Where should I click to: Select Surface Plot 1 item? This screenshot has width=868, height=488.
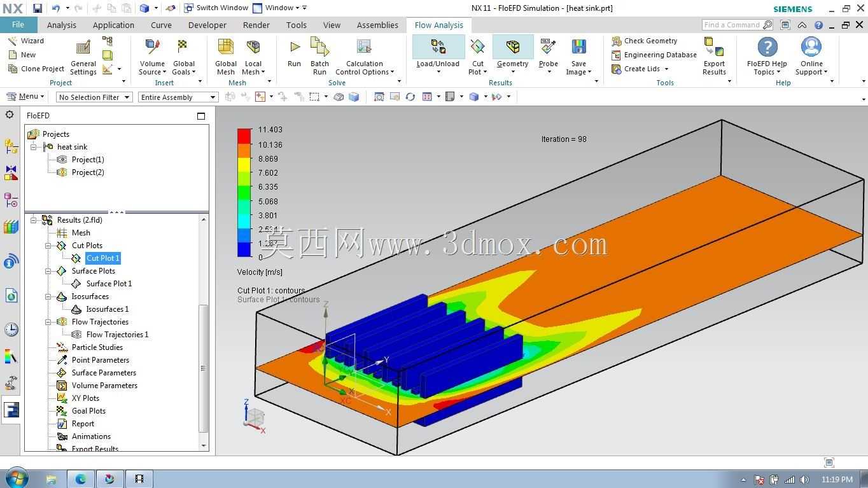pyautogui.click(x=109, y=284)
